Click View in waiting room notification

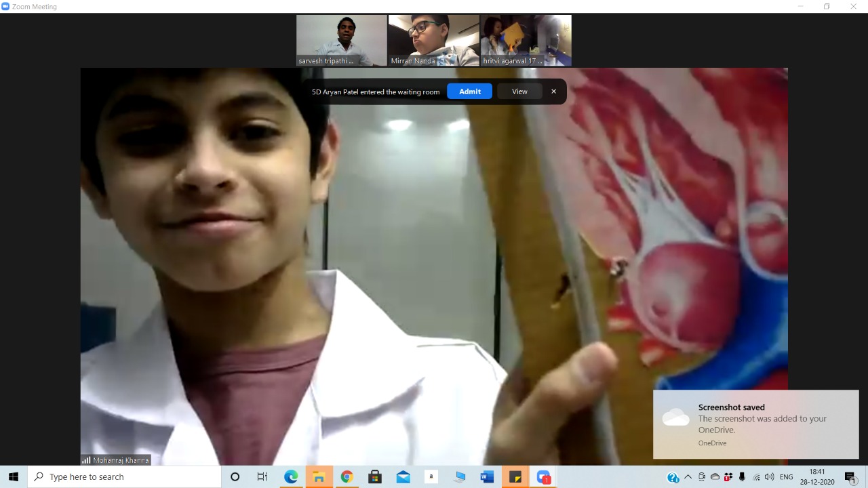point(519,91)
